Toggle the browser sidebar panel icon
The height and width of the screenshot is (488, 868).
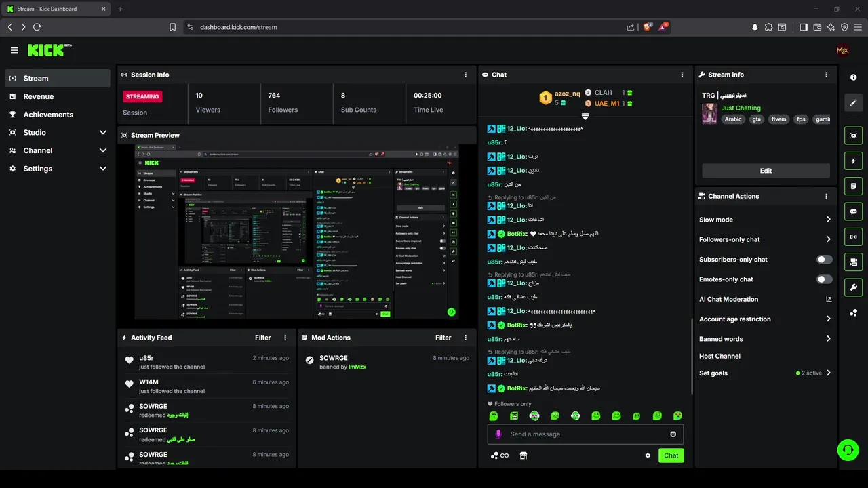804,27
